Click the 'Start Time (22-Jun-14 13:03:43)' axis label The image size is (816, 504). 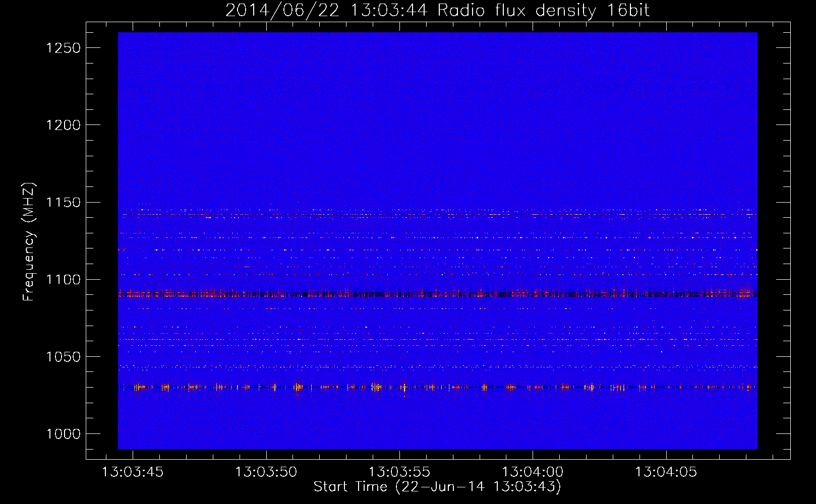click(437, 487)
